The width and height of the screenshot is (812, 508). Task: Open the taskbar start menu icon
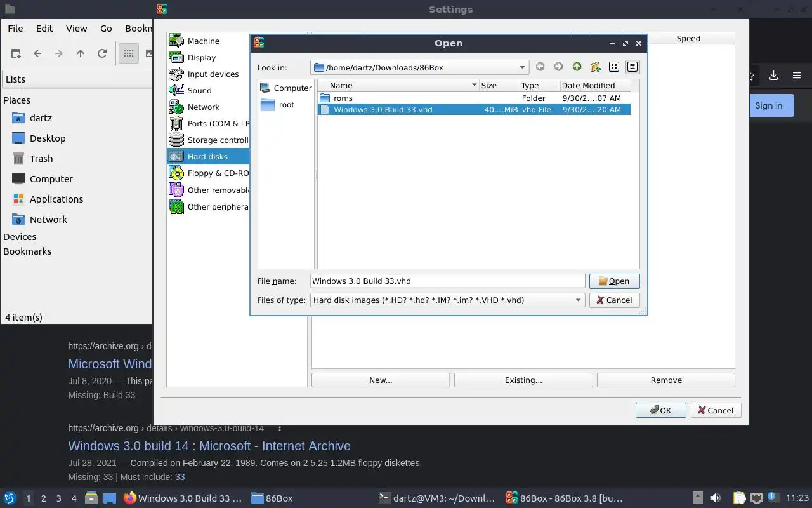point(10,498)
